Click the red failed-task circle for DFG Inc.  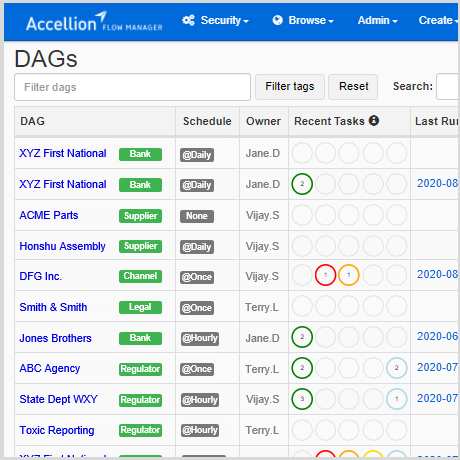coord(325,275)
